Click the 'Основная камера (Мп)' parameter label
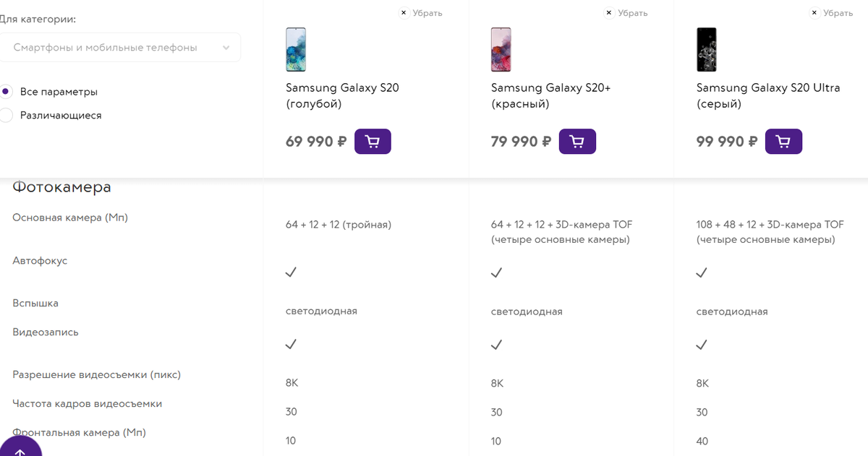 tap(70, 218)
